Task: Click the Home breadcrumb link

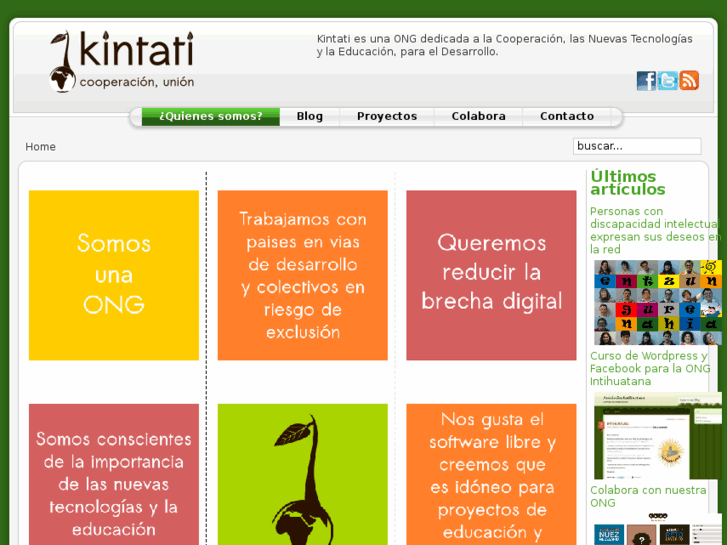Action: point(41,147)
